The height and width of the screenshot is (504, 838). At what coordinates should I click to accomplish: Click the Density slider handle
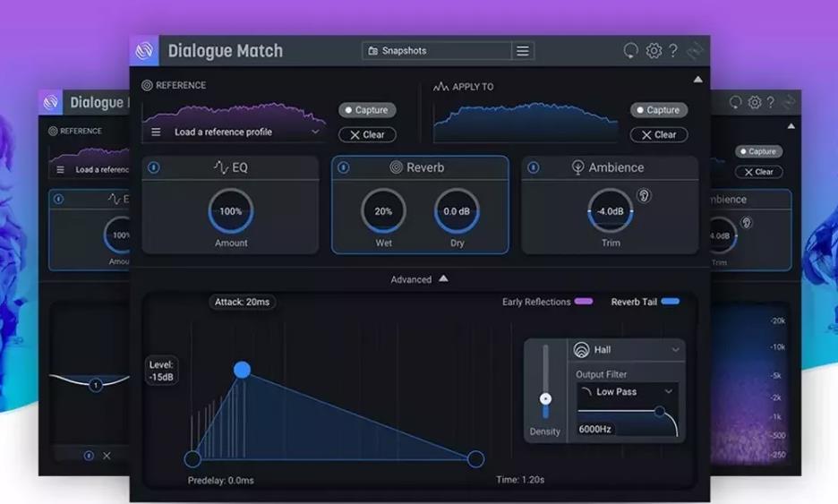coord(545,398)
